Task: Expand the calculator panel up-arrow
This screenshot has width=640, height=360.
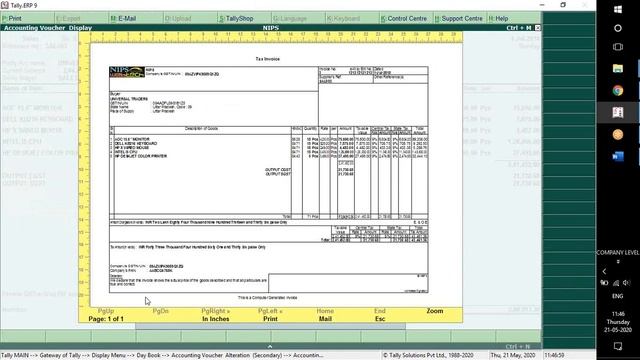Action: (270, 346)
